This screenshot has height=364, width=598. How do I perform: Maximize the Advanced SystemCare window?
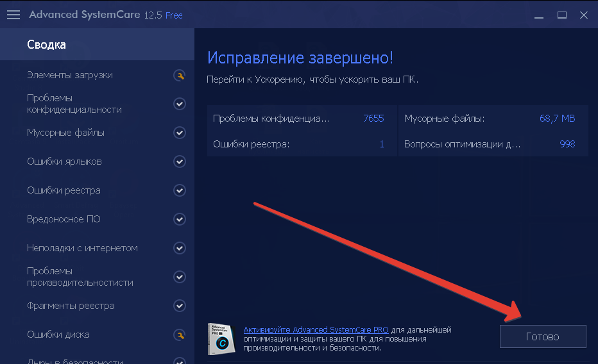pyautogui.click(x=562, y=15)
